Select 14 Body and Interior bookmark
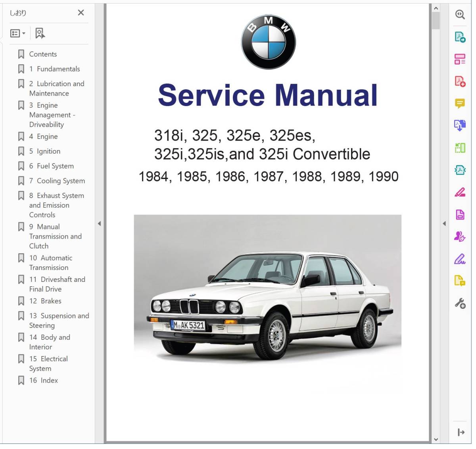Screen dimensions: 476x449 click(x=50, y=342)
